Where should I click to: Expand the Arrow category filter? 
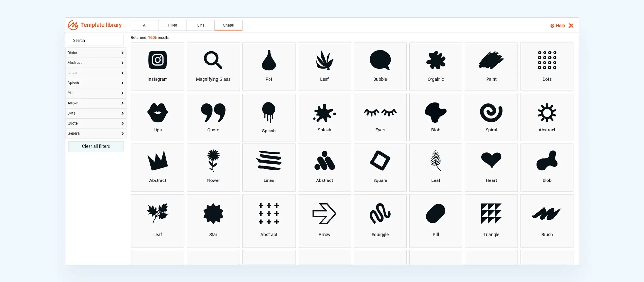96,103
